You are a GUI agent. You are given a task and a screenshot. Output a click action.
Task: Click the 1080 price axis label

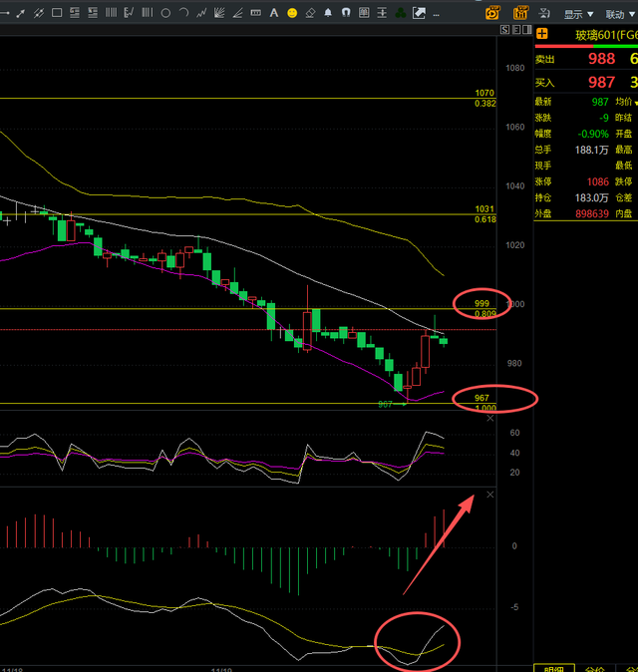(514, 68)
